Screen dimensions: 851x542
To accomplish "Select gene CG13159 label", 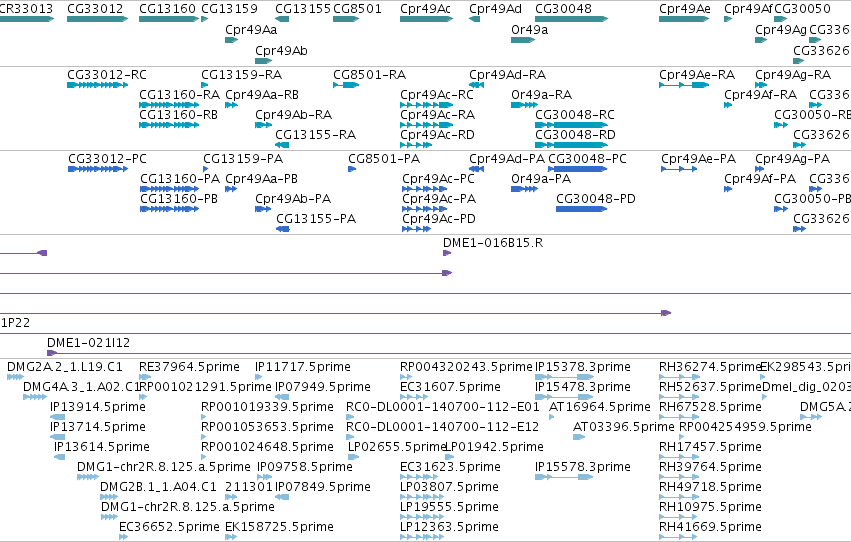I will click(x=229, y=9).
